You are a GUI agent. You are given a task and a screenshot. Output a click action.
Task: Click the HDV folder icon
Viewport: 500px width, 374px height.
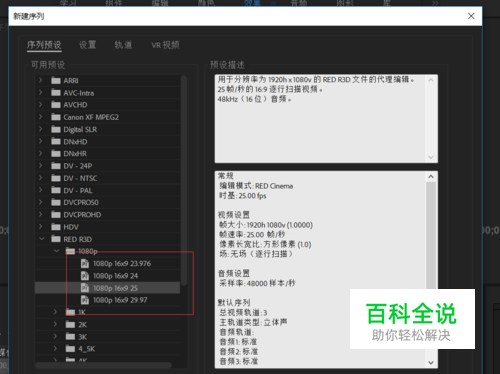[x=56, y=227]
